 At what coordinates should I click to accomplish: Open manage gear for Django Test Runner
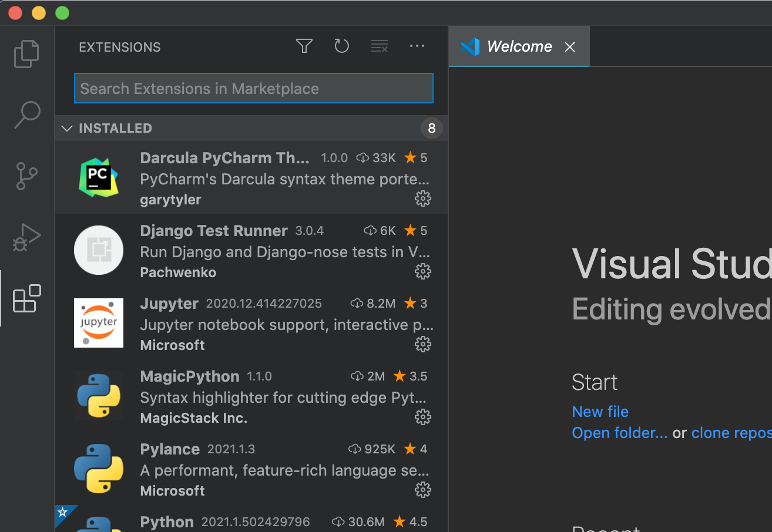tap(423, 271)
